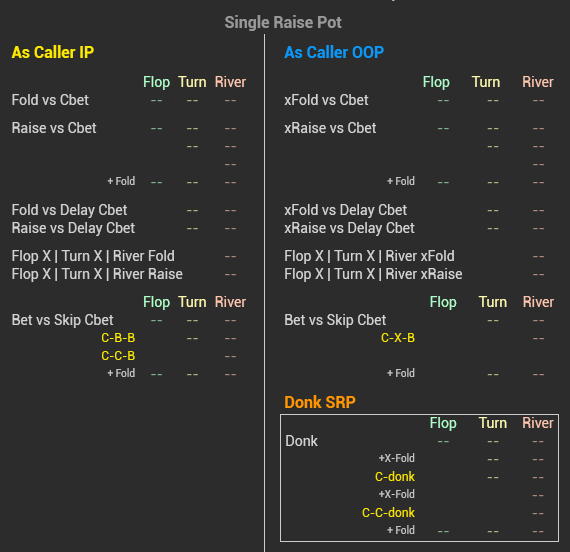Click Bet vs Skip Cbet under Caller OOP
Screen dimensions: 570x552
click(335, 320)
